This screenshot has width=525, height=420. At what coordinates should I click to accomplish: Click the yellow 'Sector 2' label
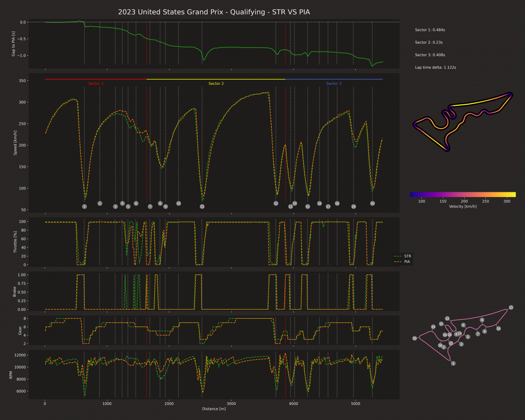pos(216,84)
